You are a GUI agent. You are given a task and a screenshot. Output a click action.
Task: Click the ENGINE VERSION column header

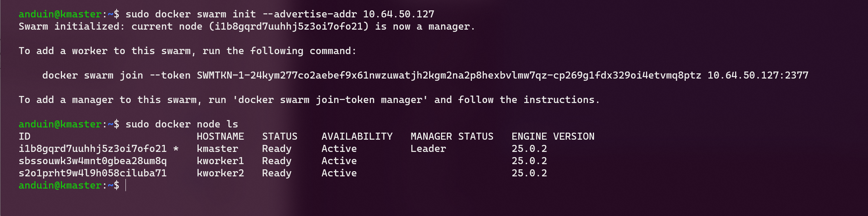coord(553,137)
